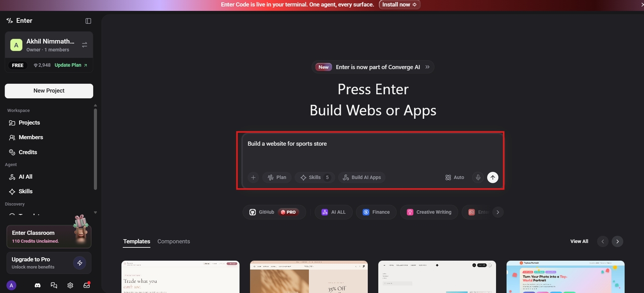644x293 pixels.
Task: Open Skills sparkle icon in sidebar
Action: [x=12, y=191]
